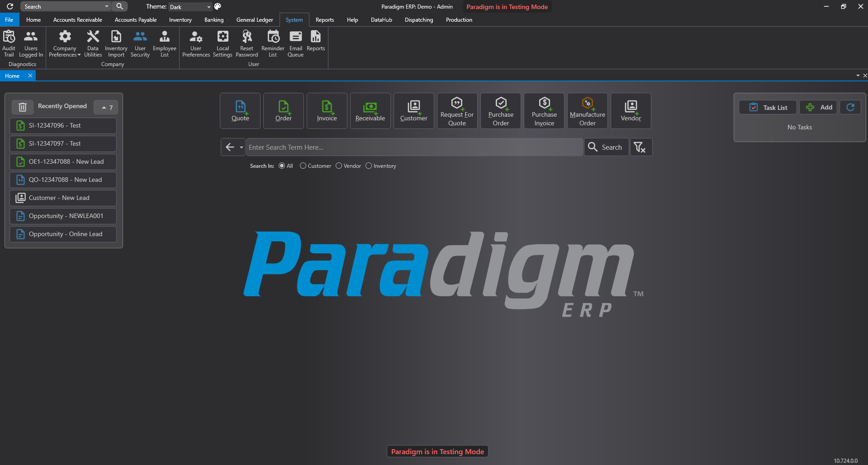Add a new task
This screenshot has width=868, height=465.
[819, 107]
